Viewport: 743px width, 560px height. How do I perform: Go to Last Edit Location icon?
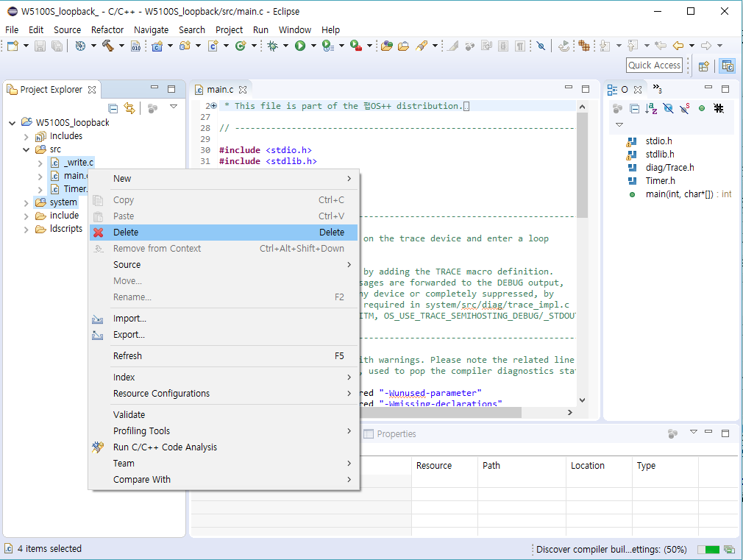tap(661, 46)
